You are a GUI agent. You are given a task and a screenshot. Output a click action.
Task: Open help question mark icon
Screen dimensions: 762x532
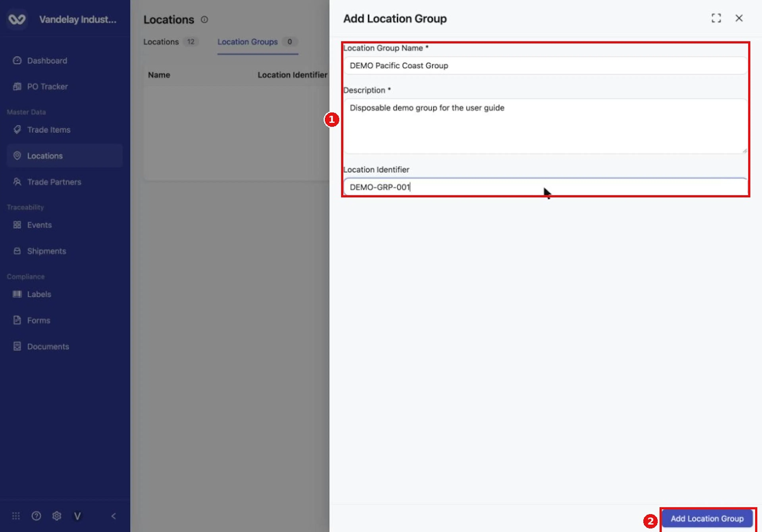pyautogui.click(x=36, y=516)
